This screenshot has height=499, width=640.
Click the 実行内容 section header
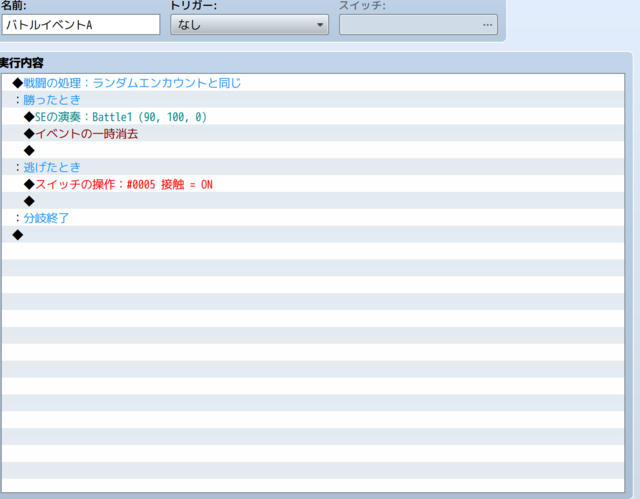pos(21,63)
